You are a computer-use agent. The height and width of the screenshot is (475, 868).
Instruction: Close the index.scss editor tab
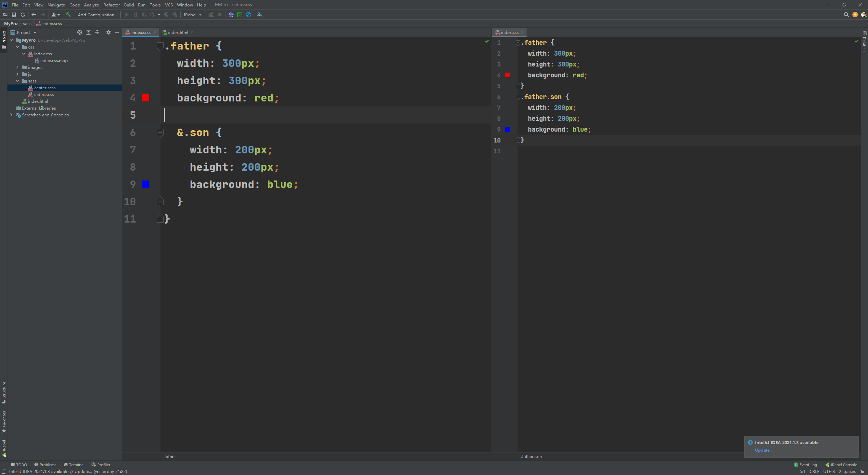tap(155, 32)
